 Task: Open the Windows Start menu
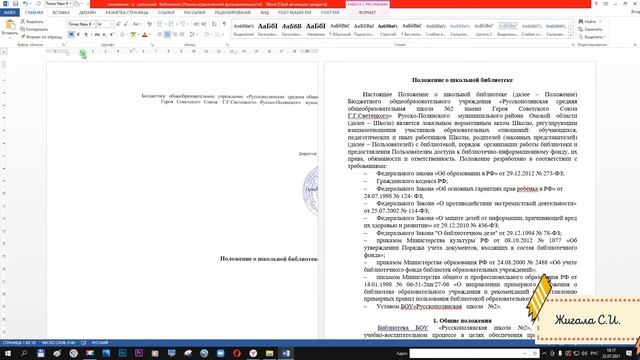(7, 353)
